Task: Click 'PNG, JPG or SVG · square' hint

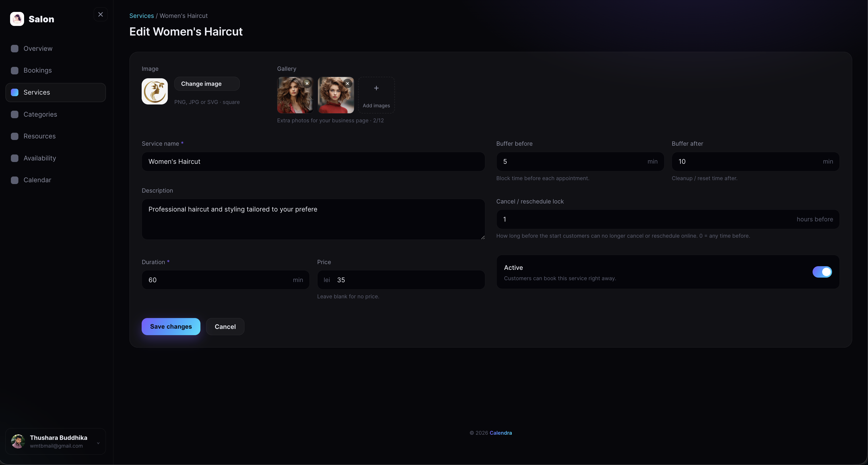Action: pyautogui.click(x=207, y=102)
